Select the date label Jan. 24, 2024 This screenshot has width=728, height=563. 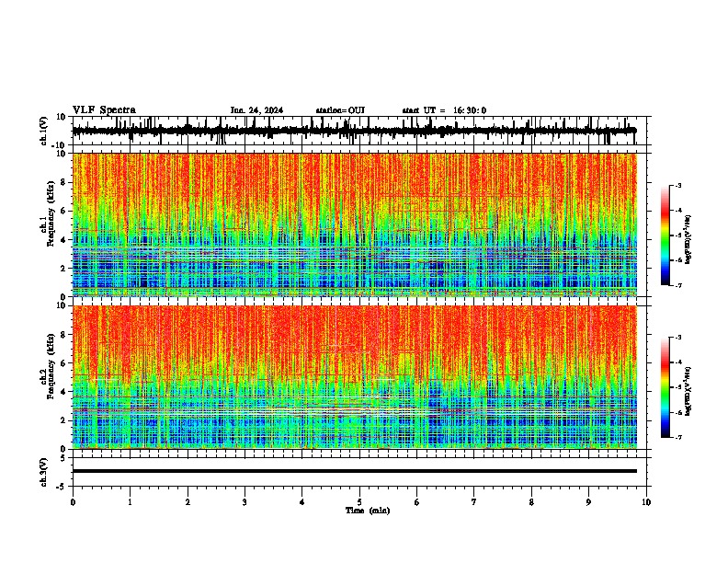256,110
